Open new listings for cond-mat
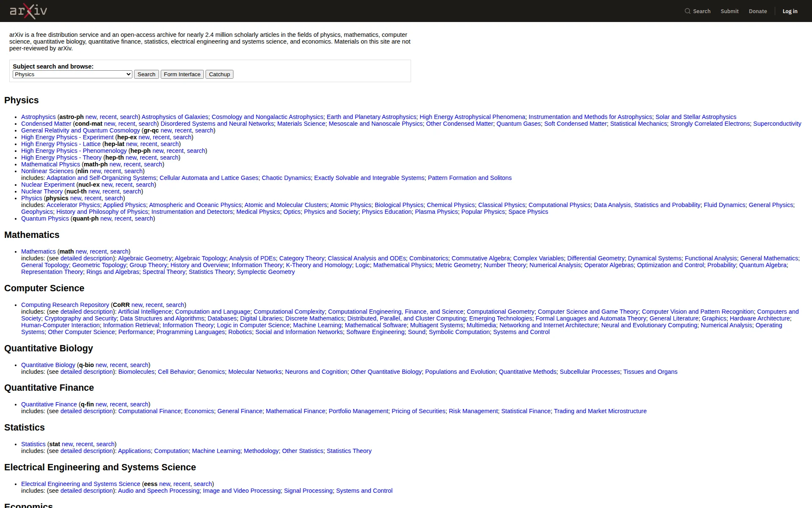Viewport: 812px width, 508px height. point(110,124)
